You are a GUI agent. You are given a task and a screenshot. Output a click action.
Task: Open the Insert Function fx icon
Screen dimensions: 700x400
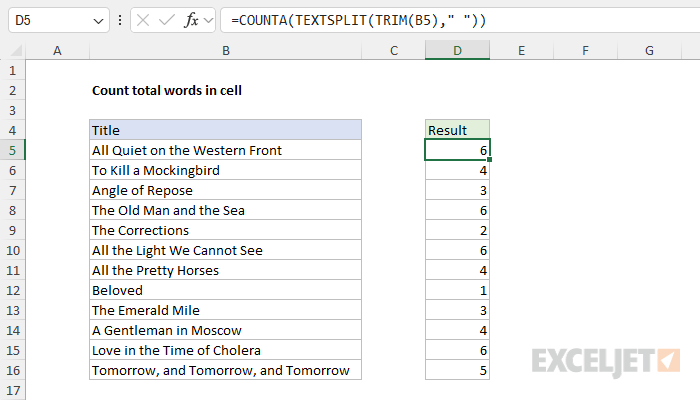pos(191,20)
